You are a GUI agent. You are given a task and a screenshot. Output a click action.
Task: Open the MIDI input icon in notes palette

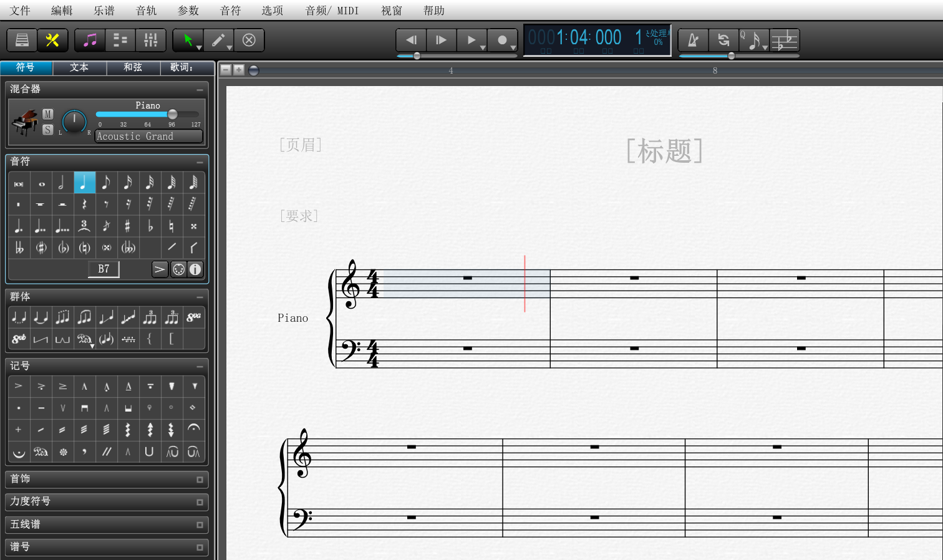tap(178, 269)
